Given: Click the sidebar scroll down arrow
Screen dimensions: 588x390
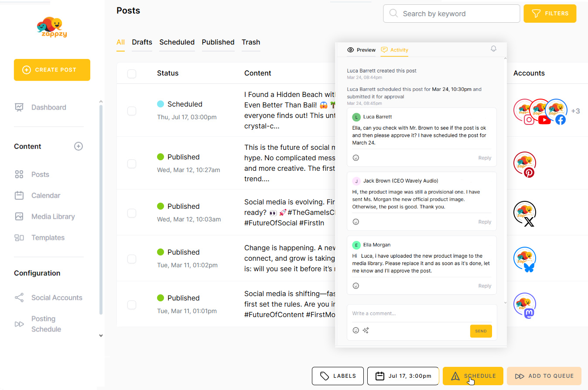Looking at the screenshot, I should tap(101, 336).
